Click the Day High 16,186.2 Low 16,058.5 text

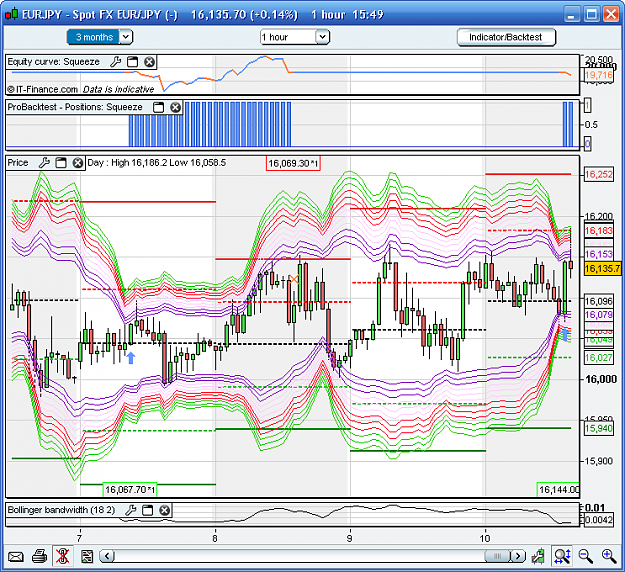pyautogui.click(x=157, y=163)
